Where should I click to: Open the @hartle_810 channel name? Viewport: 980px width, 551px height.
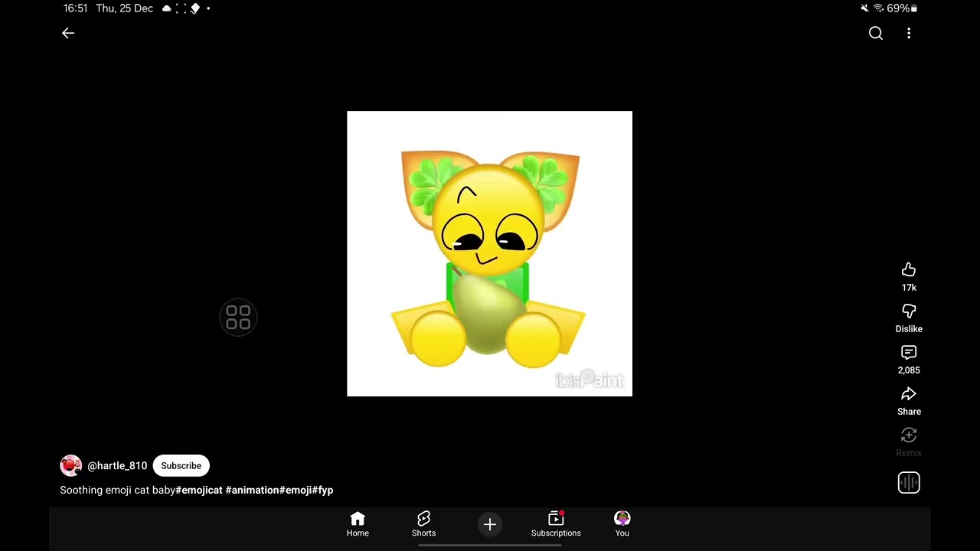tap(117, 465)
